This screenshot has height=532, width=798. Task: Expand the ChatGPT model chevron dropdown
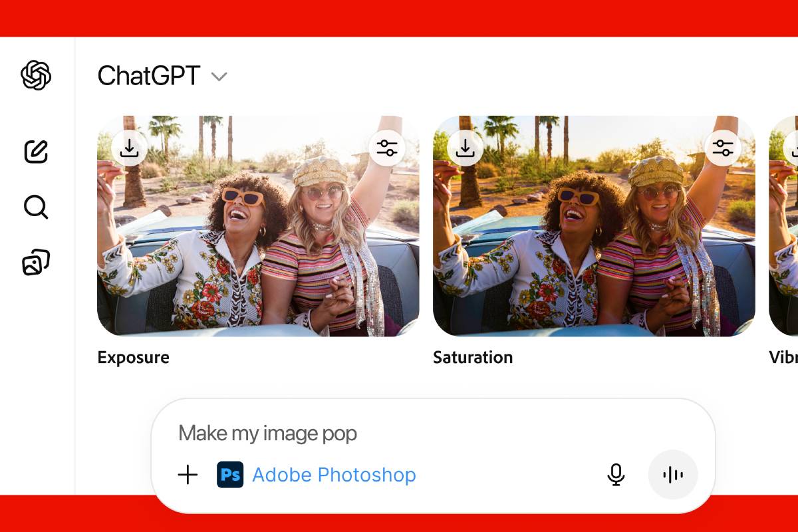coord(219,76)
